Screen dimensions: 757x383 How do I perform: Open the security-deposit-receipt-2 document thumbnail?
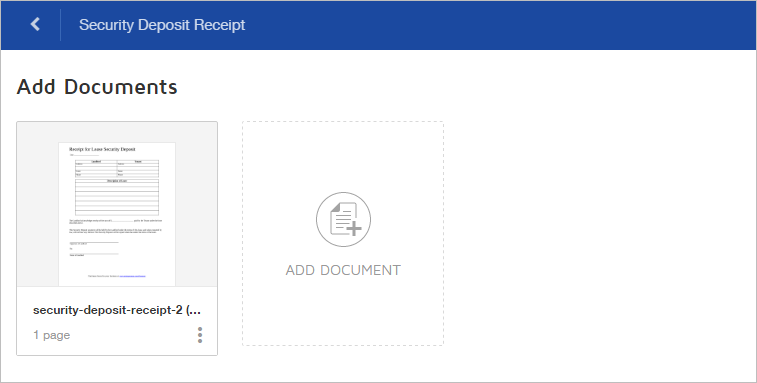coord(117,204)
